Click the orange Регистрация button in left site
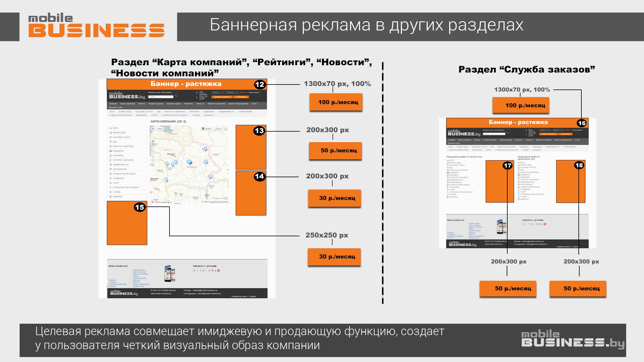 point(241,97)
